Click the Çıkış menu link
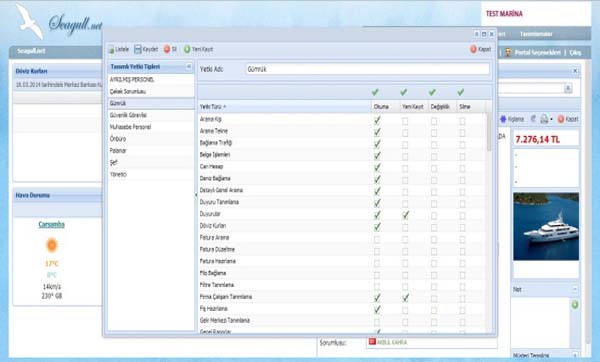This screenshot has height=362, width=600. [x=575, y=52]
